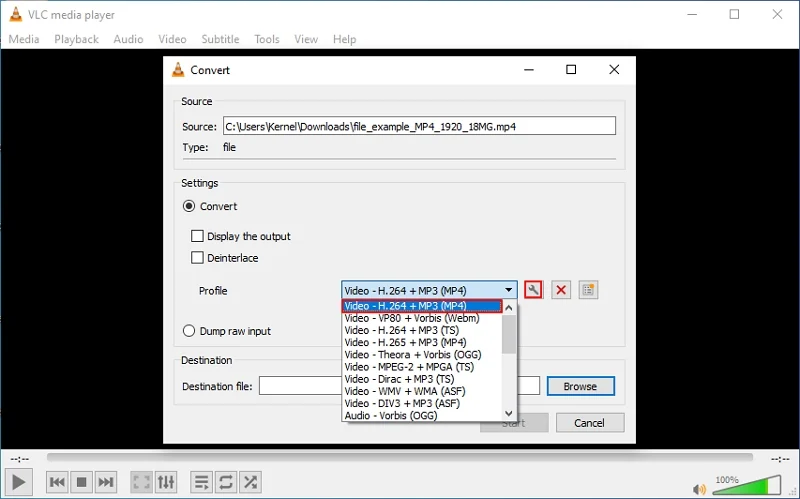Screen dimensions: 800x499
Task: Click profile list scroll up arrow
Action: coord(509,308)
